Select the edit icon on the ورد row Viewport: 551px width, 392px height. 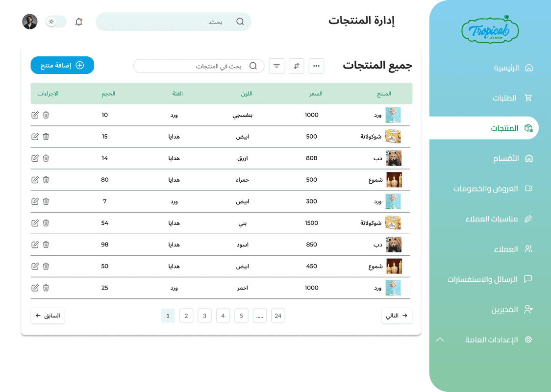point(35,115)
